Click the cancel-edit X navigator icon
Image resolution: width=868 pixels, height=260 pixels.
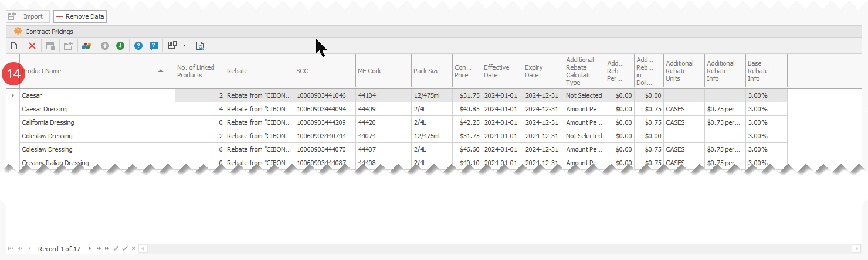(x=134, y=249)
